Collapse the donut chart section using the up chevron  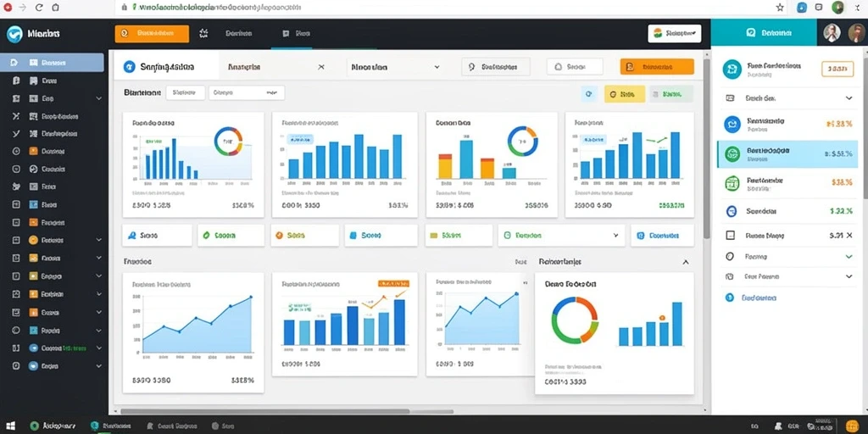pos(685,262)
